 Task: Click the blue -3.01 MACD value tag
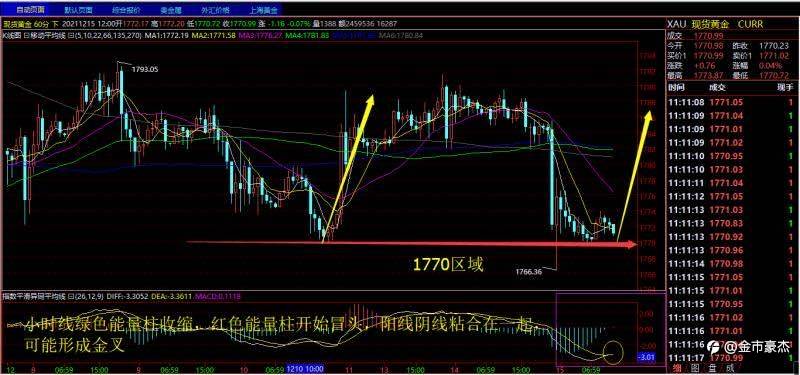tap(647, 357)
